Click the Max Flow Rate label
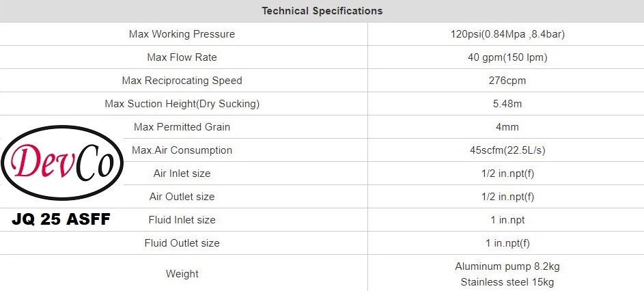Viewport: 644px width, 291px height. click(x=182, y=57)
